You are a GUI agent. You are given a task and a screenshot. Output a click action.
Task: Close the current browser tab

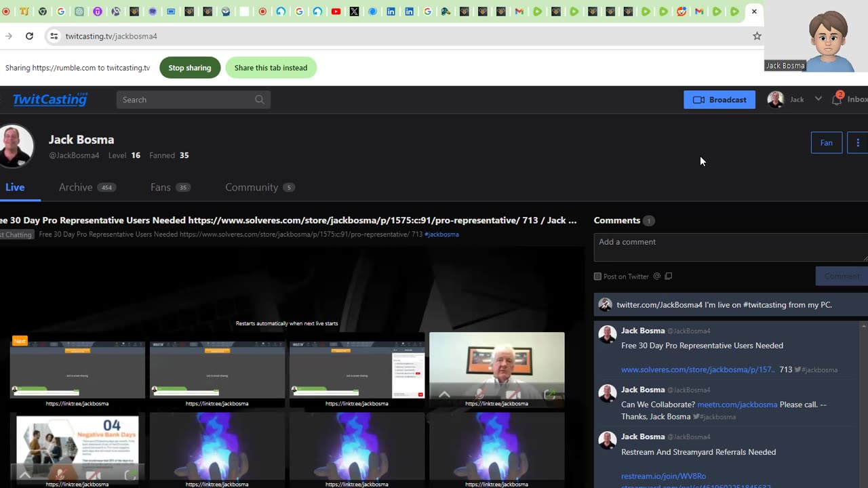[754, 12]
